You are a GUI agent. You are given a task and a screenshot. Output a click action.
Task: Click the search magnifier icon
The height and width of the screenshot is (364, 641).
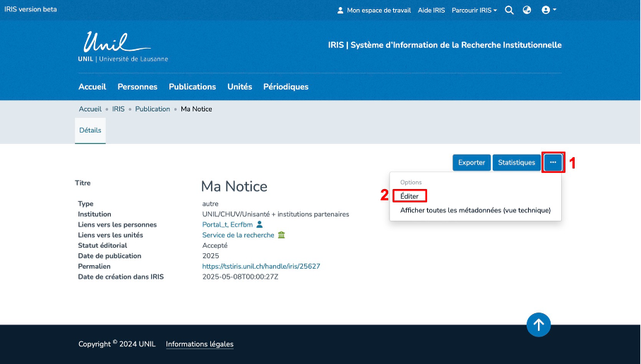(x=509, y=10)
